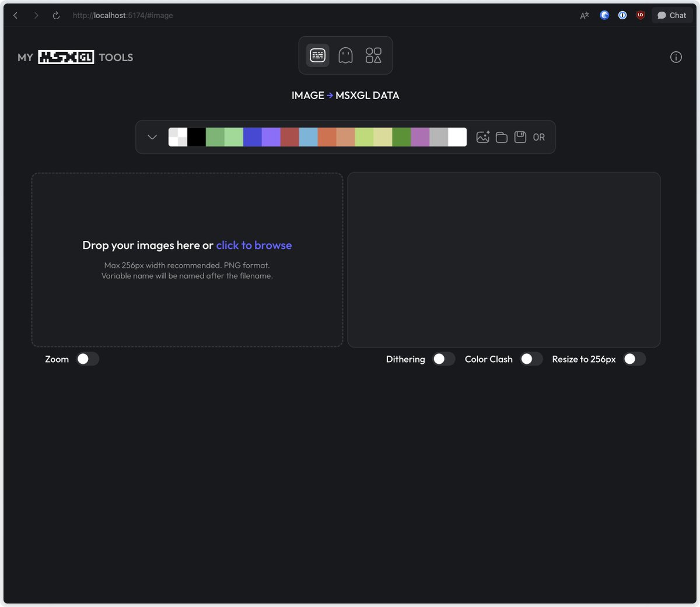Select the dark green palette swatch

[x=401, y=137]
